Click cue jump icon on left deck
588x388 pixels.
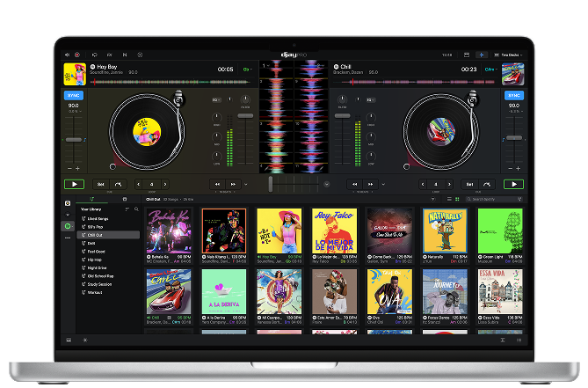coord(118,184)
